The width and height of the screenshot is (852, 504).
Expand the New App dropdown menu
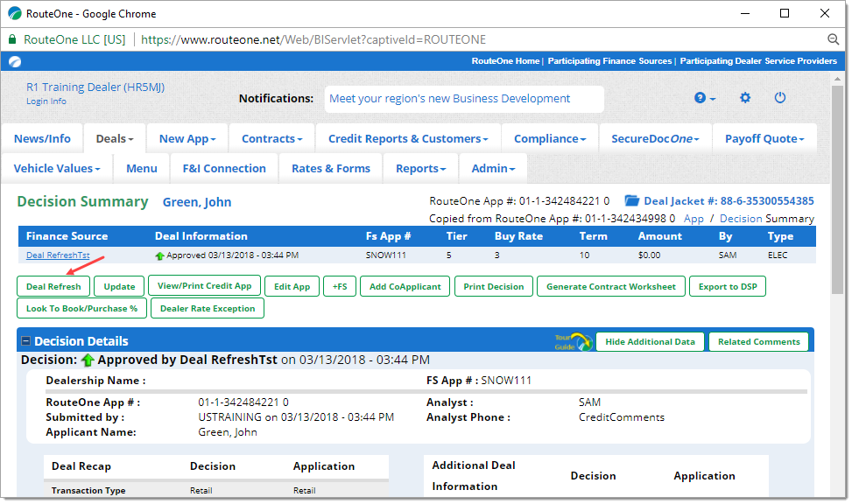point(187,138)
